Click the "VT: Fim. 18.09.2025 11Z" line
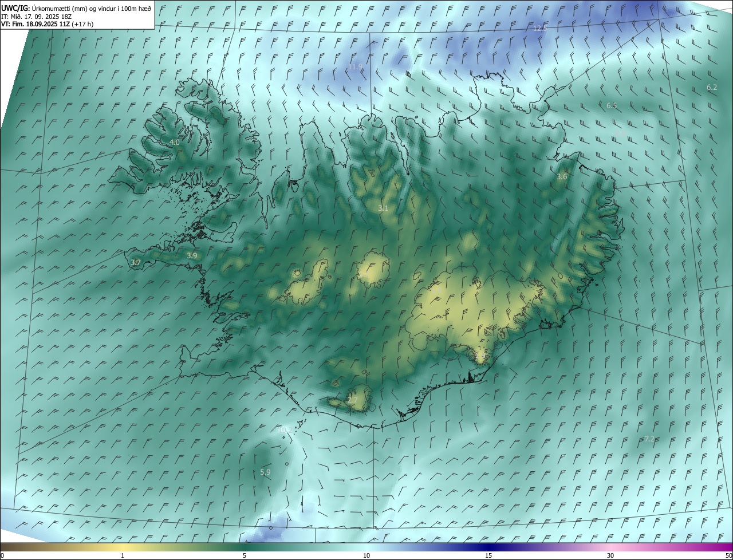 47,25
